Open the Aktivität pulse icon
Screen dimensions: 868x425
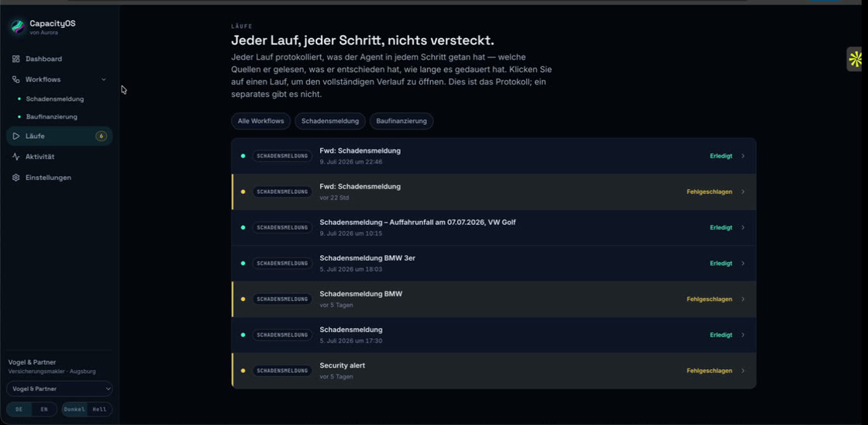coord(16,157)
